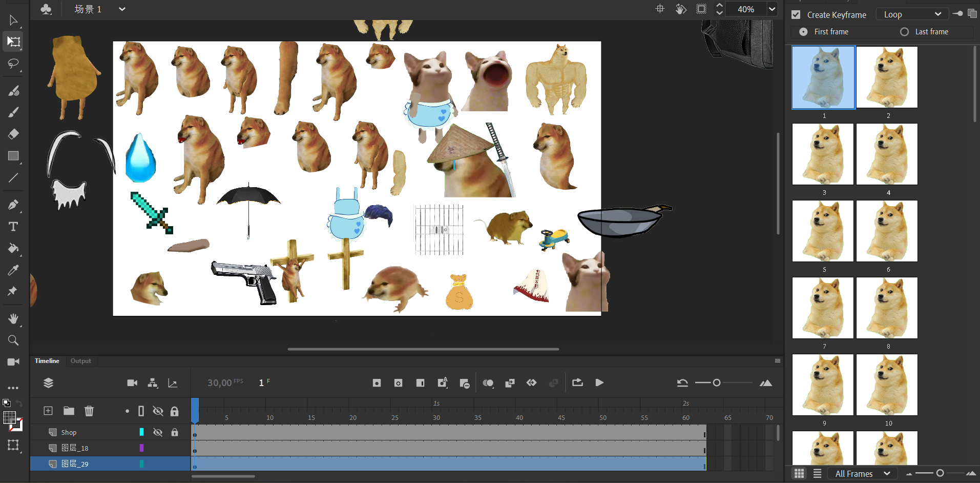
Task: Select frame 4 thumbnail in frame picker
Action: 887,154
